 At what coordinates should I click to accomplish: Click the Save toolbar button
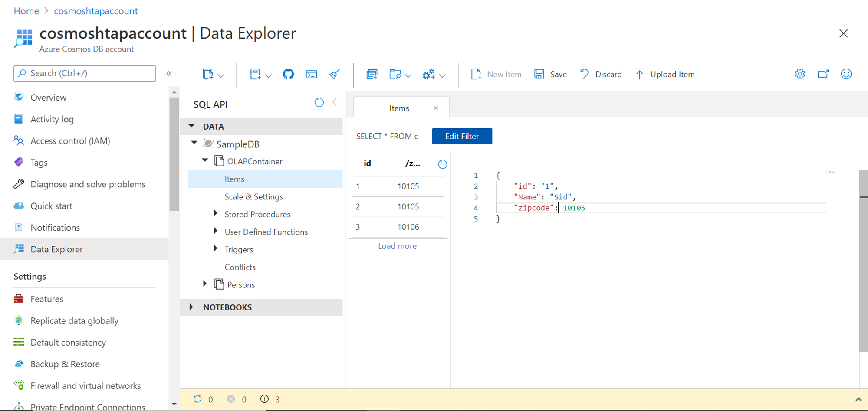[550, 74]
